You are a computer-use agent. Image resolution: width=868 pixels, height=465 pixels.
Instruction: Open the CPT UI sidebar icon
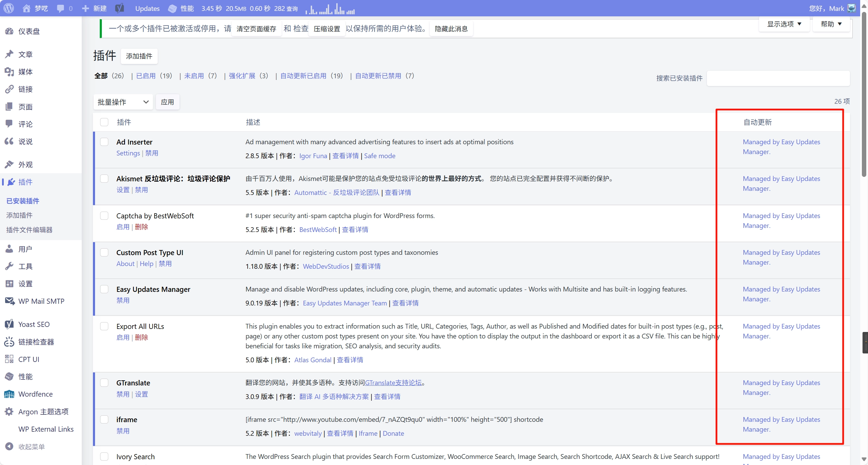coord(9,359)
